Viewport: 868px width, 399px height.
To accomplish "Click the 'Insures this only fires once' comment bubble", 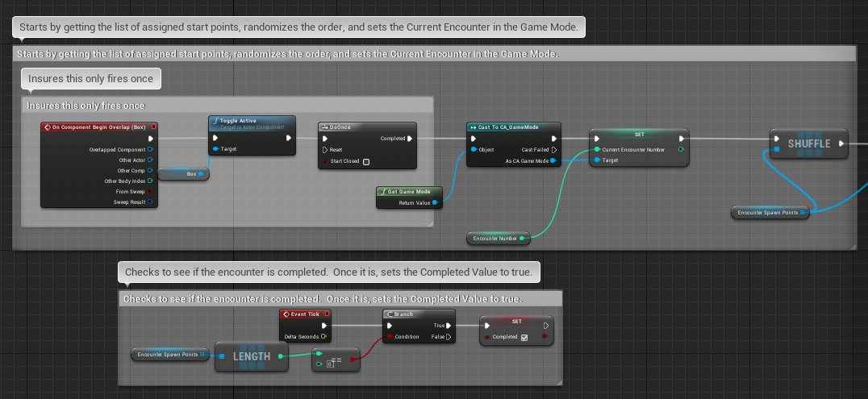I will 91,78.
